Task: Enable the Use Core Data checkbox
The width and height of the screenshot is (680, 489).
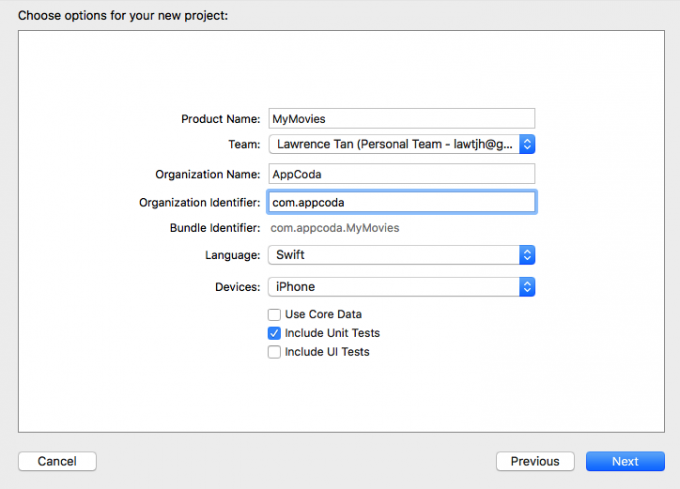Action: pos(274,314)
